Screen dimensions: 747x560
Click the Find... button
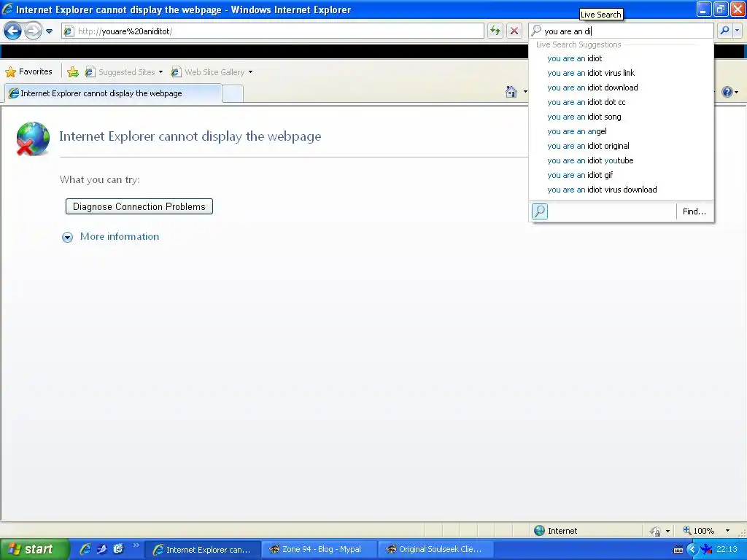tap(694, 211)
